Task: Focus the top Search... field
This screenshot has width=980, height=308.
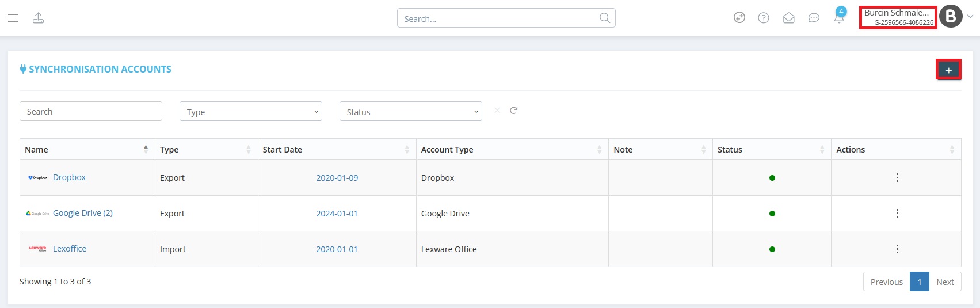Action: pyautogui.click(x=506, y=18)
